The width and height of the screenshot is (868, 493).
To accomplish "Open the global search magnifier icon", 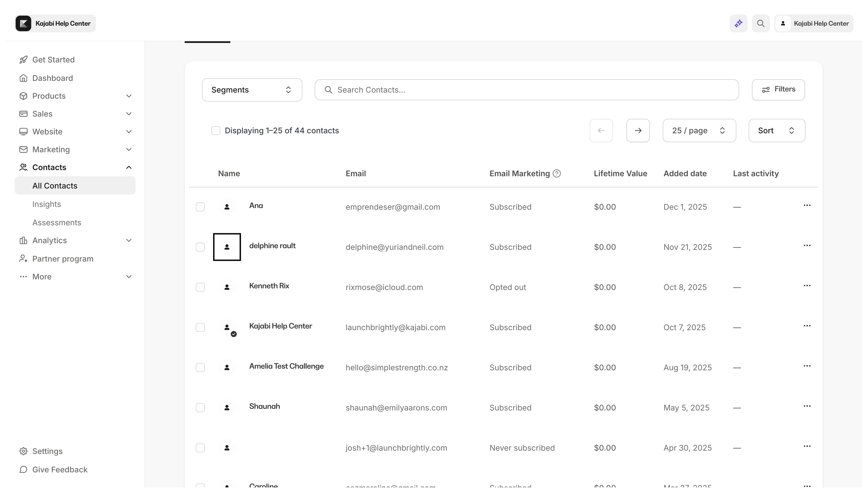I will [761, 23].
